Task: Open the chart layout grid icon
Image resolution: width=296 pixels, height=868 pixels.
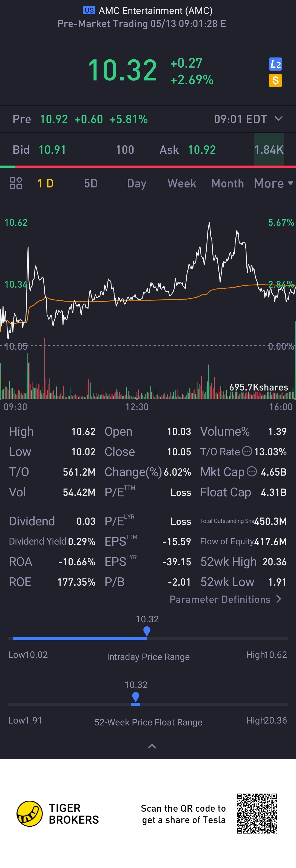Action: coord(16,183)
